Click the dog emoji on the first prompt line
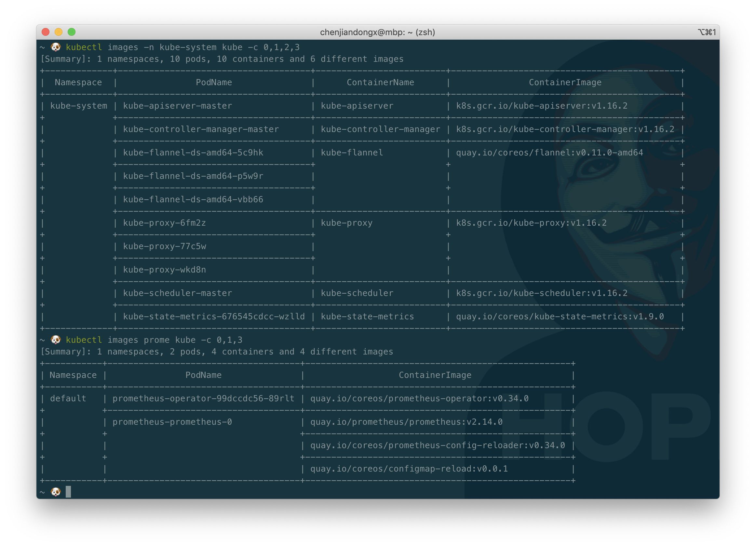 coord(56,47)
